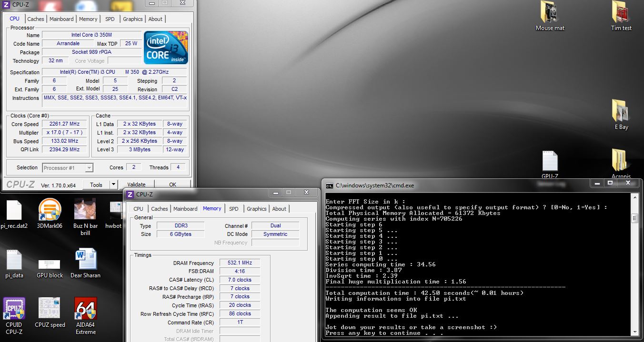Switch to About tab in top CPU-Z window
Viewport: 644px width, 342px height.
[x=155, y=19]
